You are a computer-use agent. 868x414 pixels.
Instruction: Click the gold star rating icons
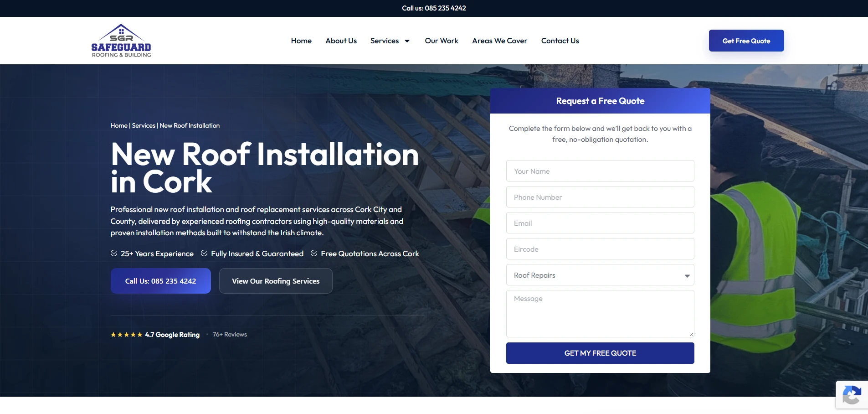[127, 335]
